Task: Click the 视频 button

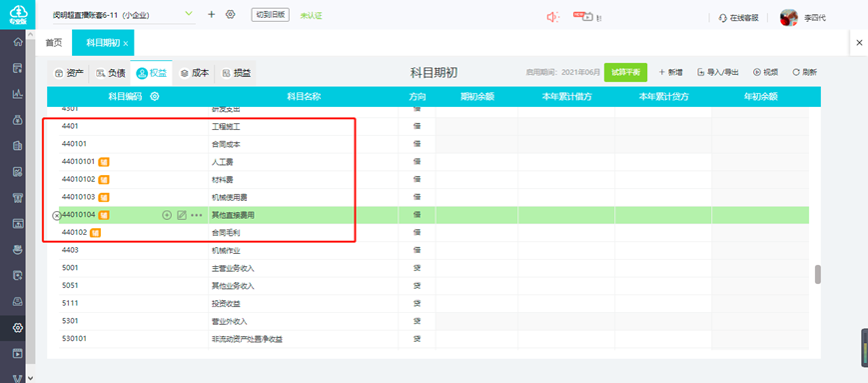Action: coord(765,73)
